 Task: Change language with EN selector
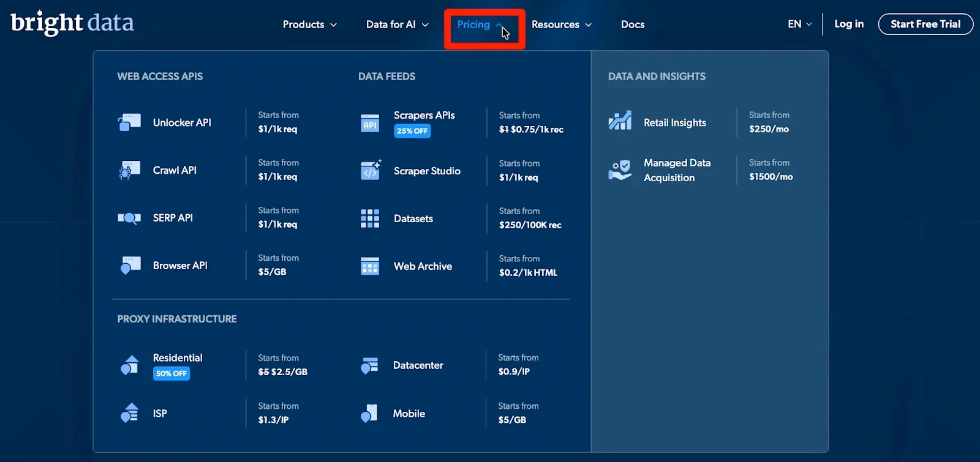tap(799, 24)
